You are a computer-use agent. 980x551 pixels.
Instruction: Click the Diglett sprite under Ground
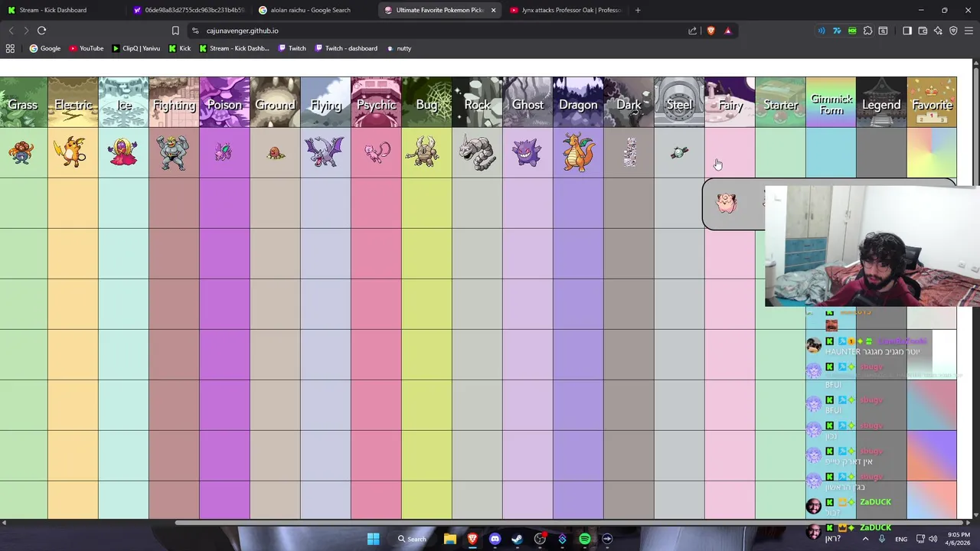[276, 153]
